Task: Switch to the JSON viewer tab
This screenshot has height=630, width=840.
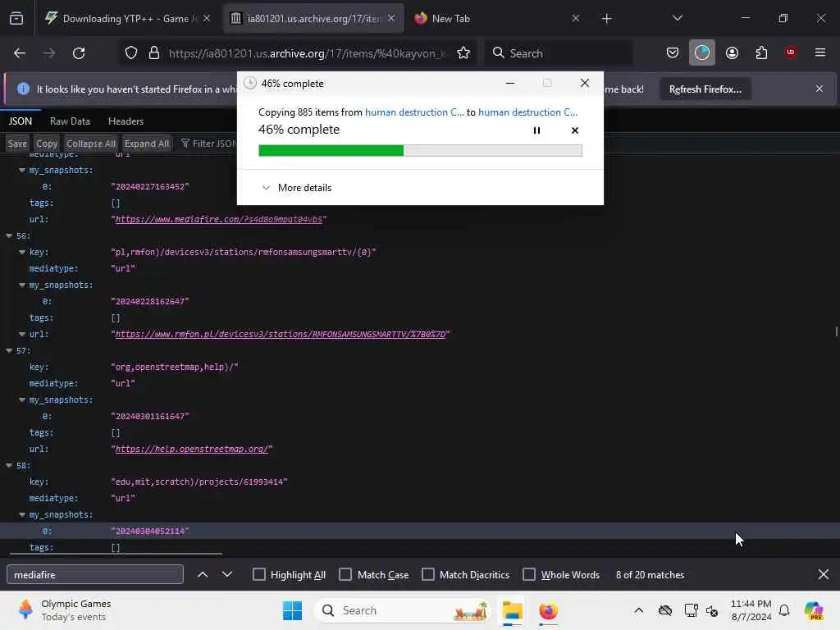Action: [21, 121]
